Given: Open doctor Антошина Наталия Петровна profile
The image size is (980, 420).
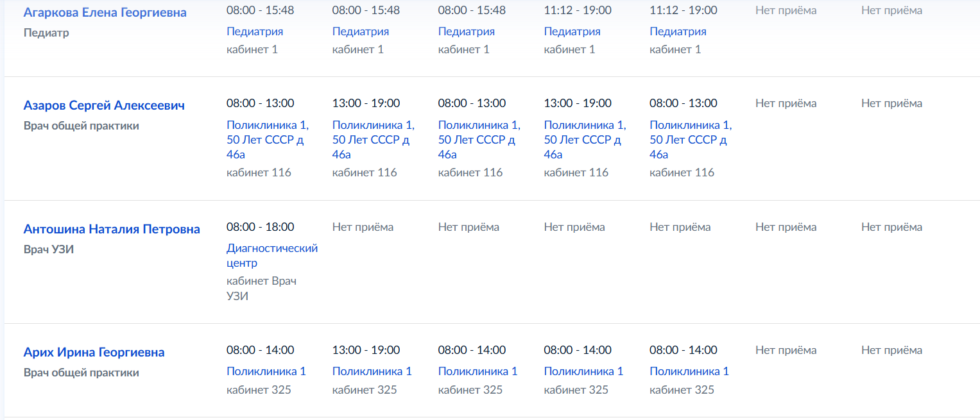Looking at the screenshot, I should [x=112, y=229].
